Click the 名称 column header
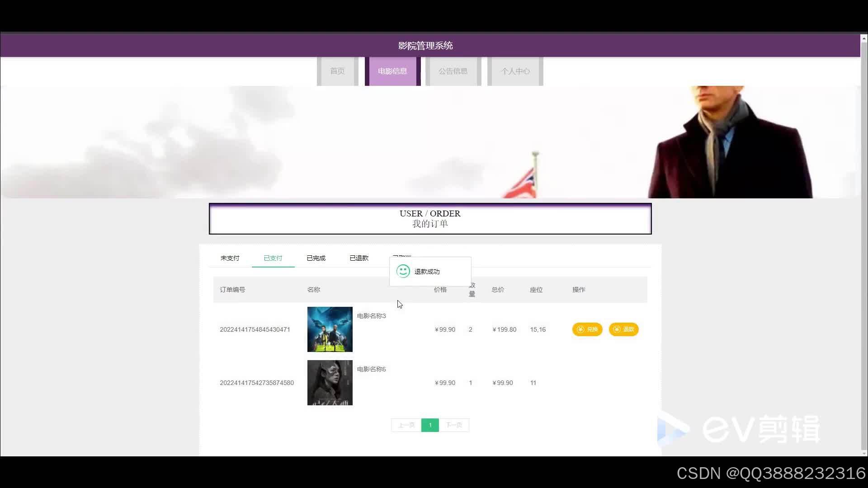868x488 pixels. [x=314, y=290]
